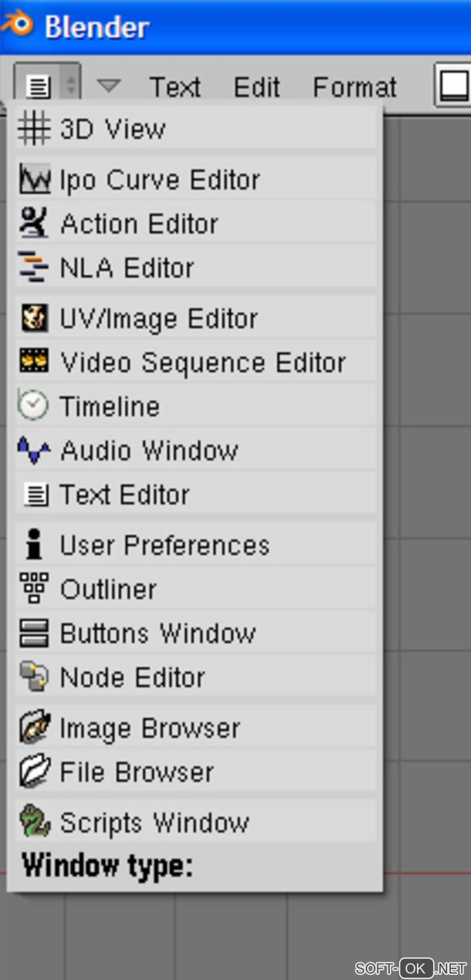The width and height of the screenshot is (471, 980).
Task: Choose Outliner from the window list
Action: (x=109, y=589)
